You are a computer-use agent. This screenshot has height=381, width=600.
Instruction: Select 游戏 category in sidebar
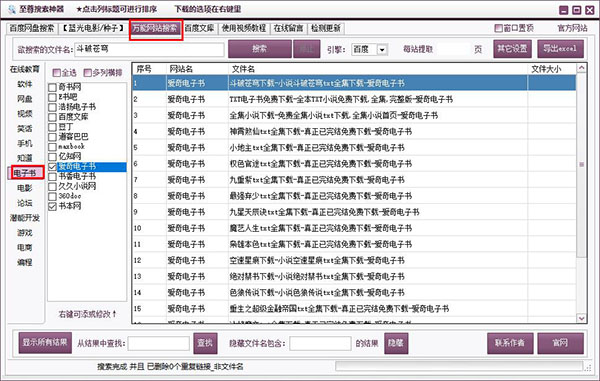point(24,233)
